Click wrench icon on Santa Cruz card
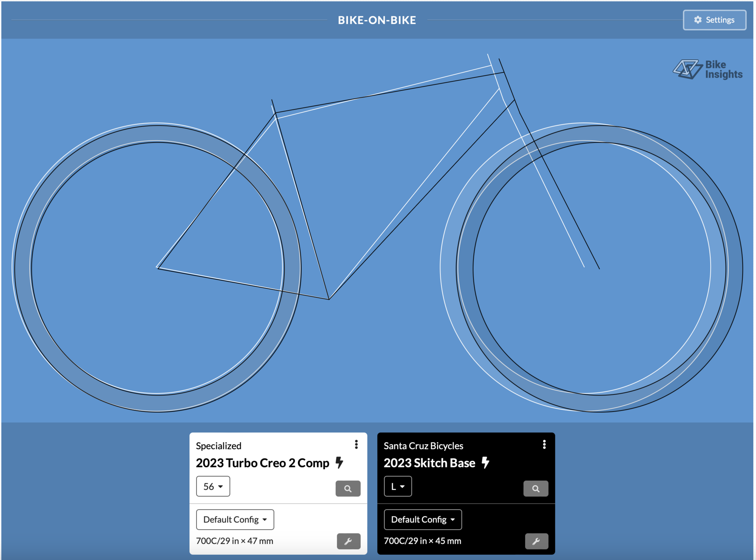The height and width of the screenshot is (560, 756). pos(536,541)
